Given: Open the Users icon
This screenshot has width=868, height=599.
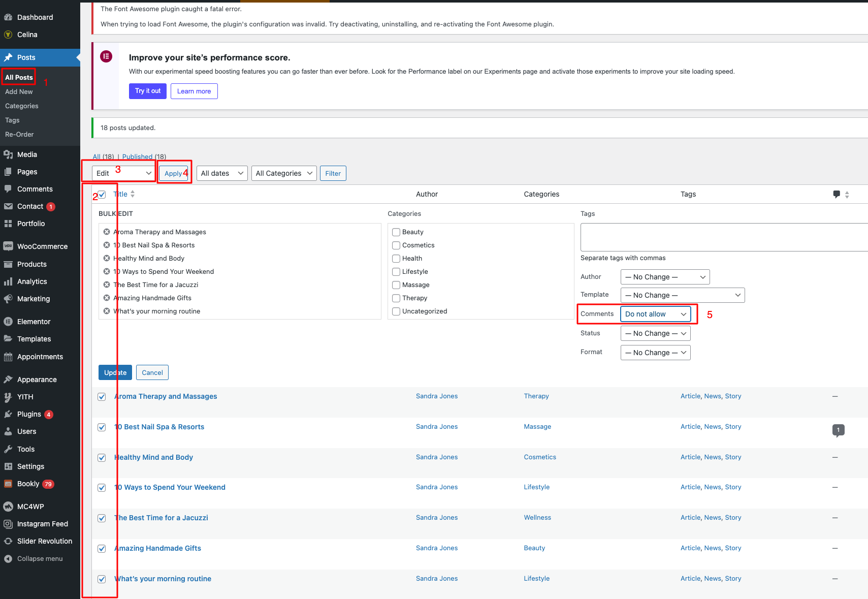Looking at the screenshot, I should coord(8,431).
